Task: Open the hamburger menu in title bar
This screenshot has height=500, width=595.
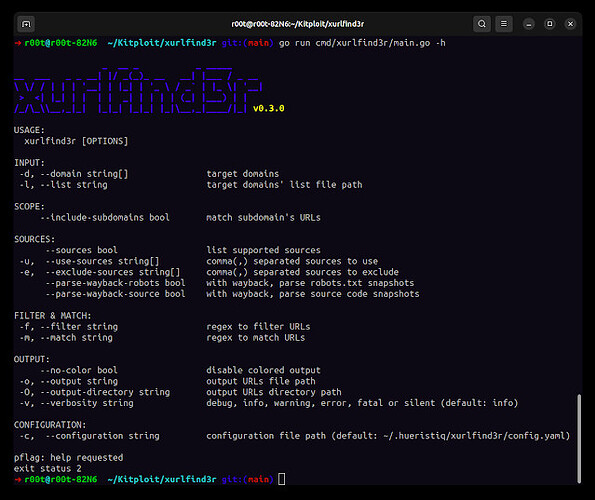Action: (x=504, y=24)
